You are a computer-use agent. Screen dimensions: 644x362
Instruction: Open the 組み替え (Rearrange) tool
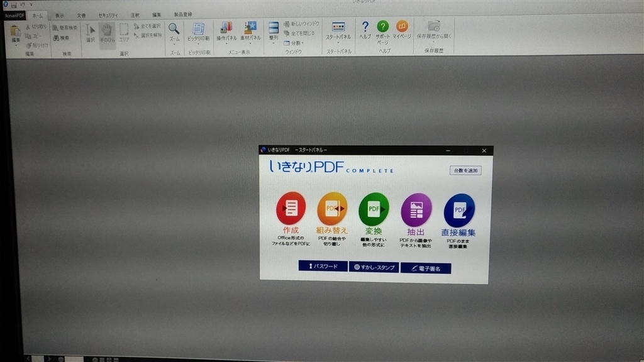click(331, 207)
